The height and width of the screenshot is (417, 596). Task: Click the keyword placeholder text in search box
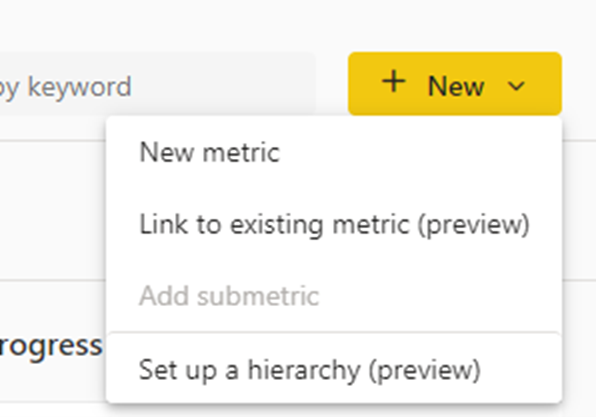[65, 87]
